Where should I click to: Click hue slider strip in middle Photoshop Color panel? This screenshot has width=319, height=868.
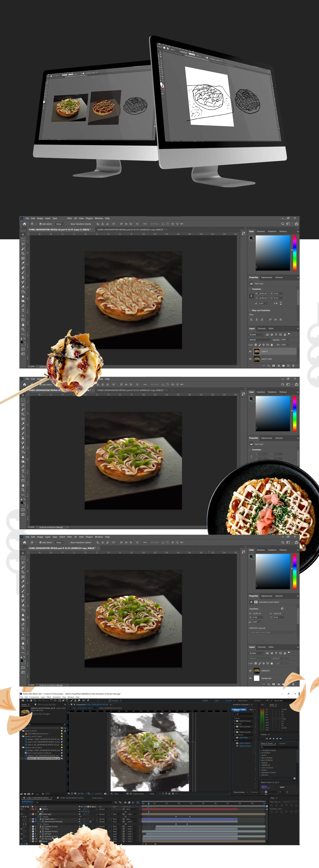pyautogui.click(x=294, y=413)
